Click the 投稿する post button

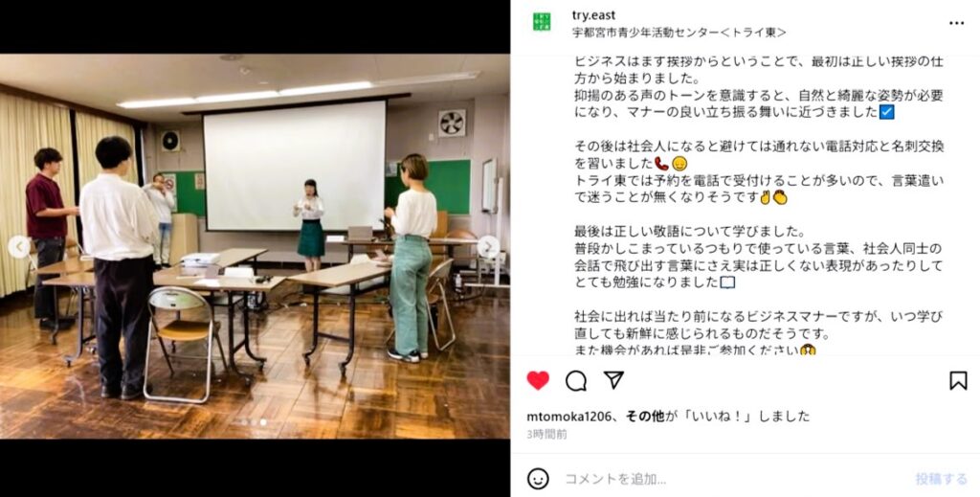[942, 479]
